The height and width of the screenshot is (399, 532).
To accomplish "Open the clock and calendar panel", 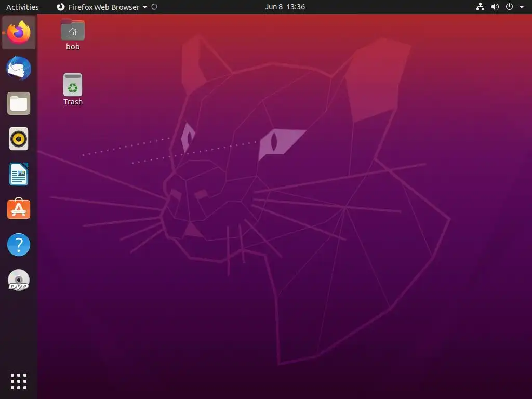I will point(285,7).
